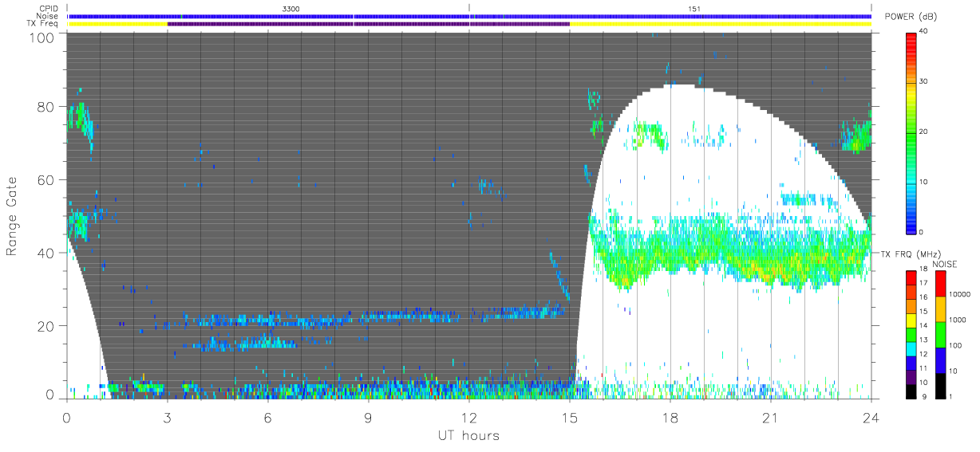Click the "CPID" row label
Screen dimensions: 980x452
tap(49, 8)
